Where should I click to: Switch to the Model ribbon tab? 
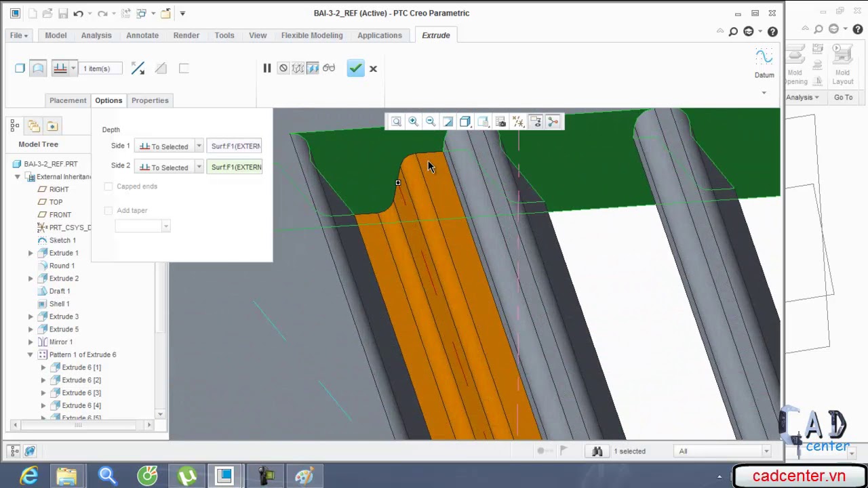(x=56, y=35)
